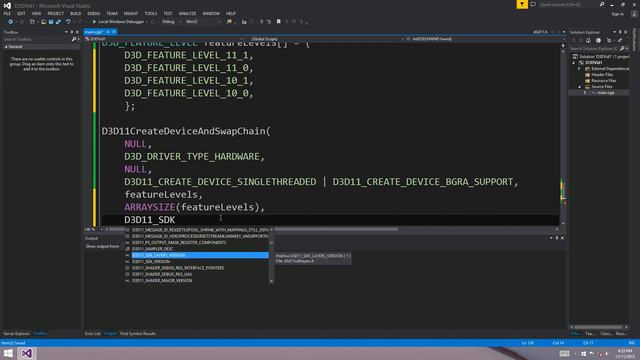Open the DEBUG menu
Screen dimensions: 640x360
[x=93, y=13]
